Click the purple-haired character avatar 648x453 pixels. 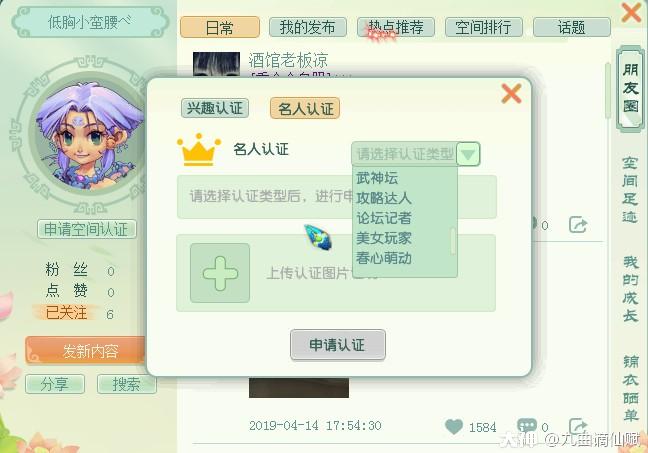89,136
